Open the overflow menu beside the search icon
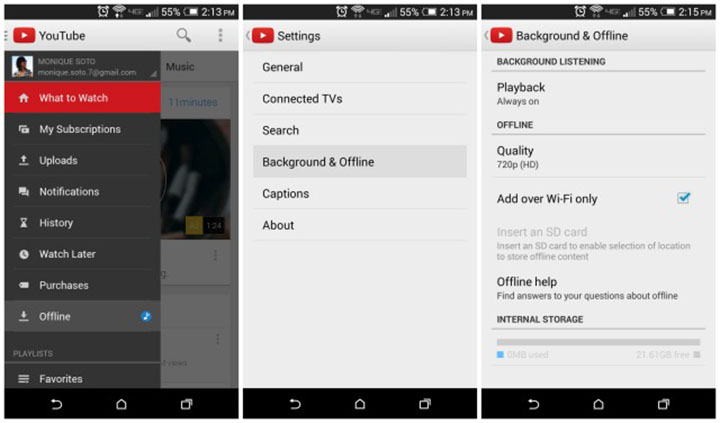The image size is (720, 423). [220, 35]
